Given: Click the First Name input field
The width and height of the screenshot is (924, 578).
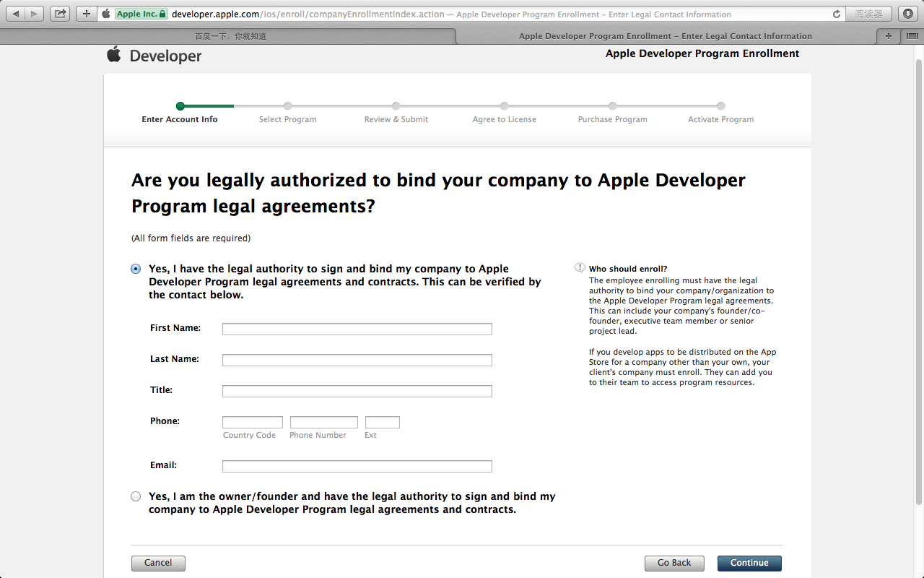Looking at the screenshot, I should [x=357, y=329].
